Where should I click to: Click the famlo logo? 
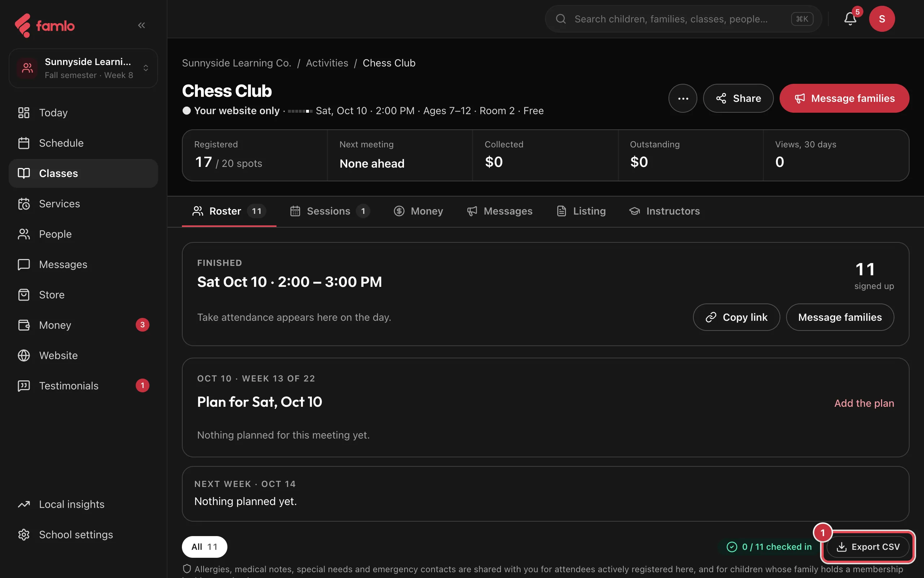pos(45,26)
